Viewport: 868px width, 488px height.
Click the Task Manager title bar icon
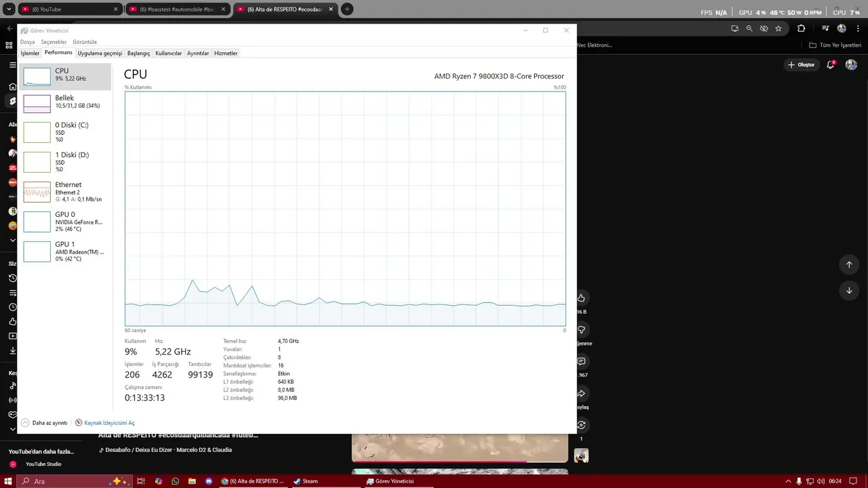pos(24,30)
